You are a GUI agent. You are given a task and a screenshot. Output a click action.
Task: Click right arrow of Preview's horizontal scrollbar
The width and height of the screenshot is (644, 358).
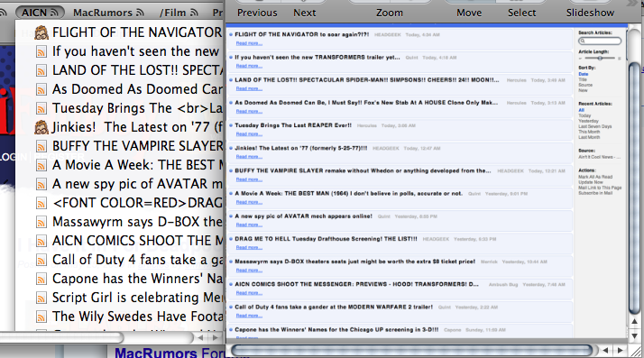(621, 350)
